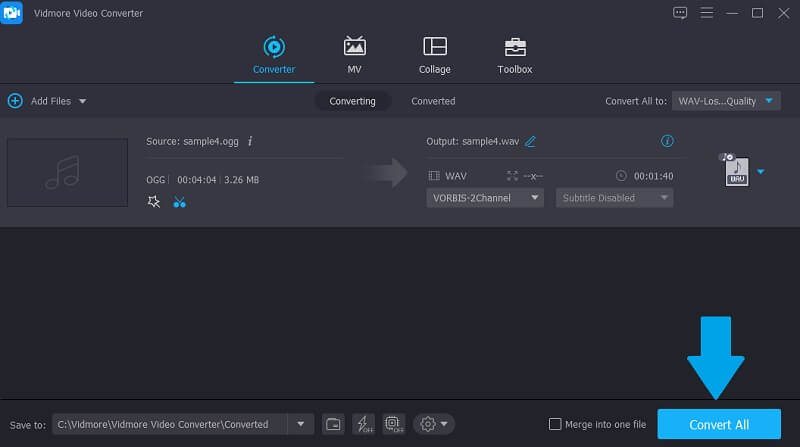The height and width of the screenshot is (447, 800).
Task: Toggle the GPU hardware acceleration button
Action: (x=393, y=424)
